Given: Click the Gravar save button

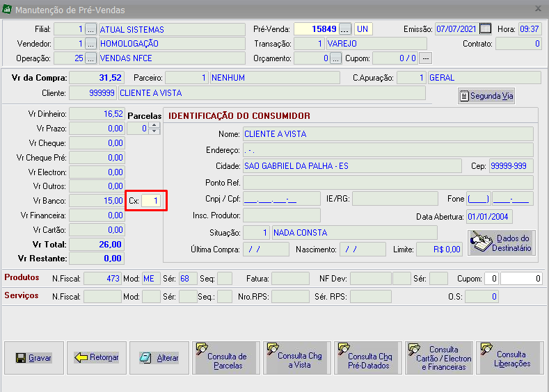Looking at the screenshot, I should click(34, 358).
